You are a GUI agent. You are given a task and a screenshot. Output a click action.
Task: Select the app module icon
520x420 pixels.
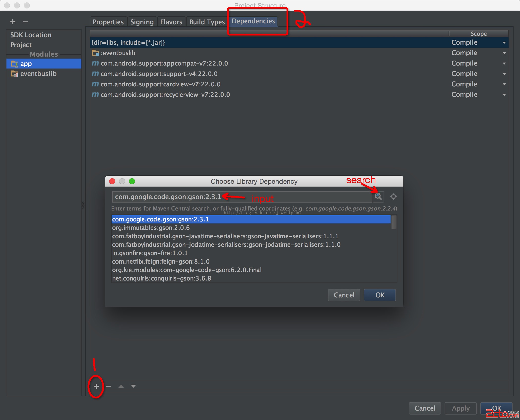[14, 64]
